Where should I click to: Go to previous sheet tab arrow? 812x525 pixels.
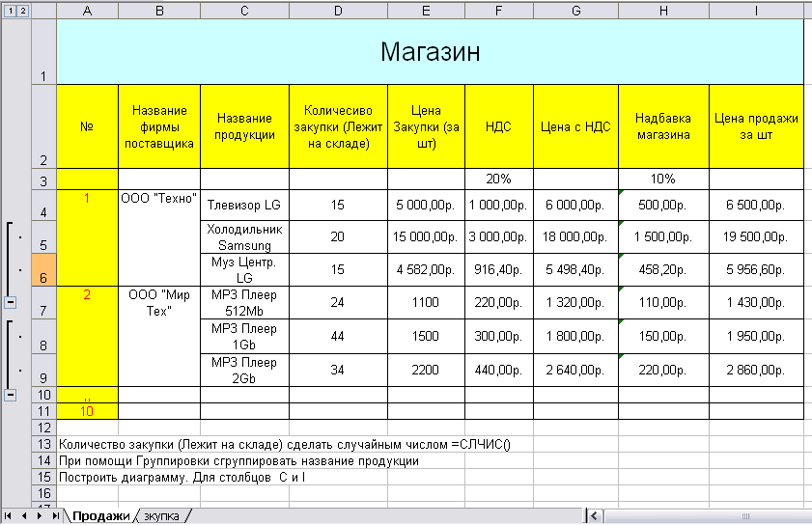coord(24,516)
